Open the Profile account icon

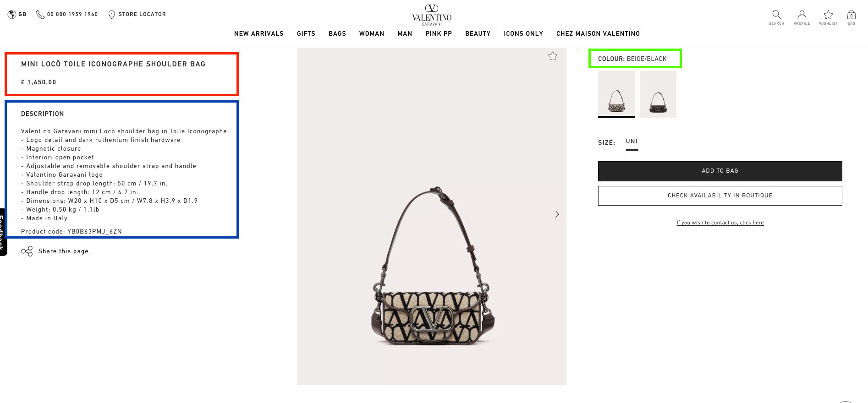tap(802, 15)
